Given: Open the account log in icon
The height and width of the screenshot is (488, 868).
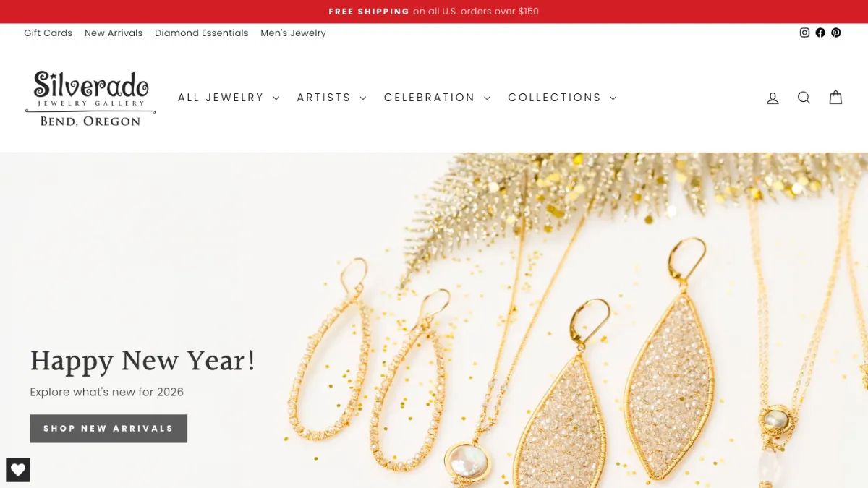Looking at the screenshot, I should point(773,98).
